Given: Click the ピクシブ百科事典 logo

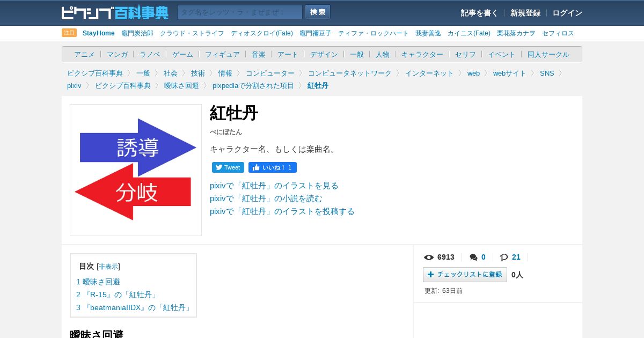Looking at the screenshot, I should (115, 12).
